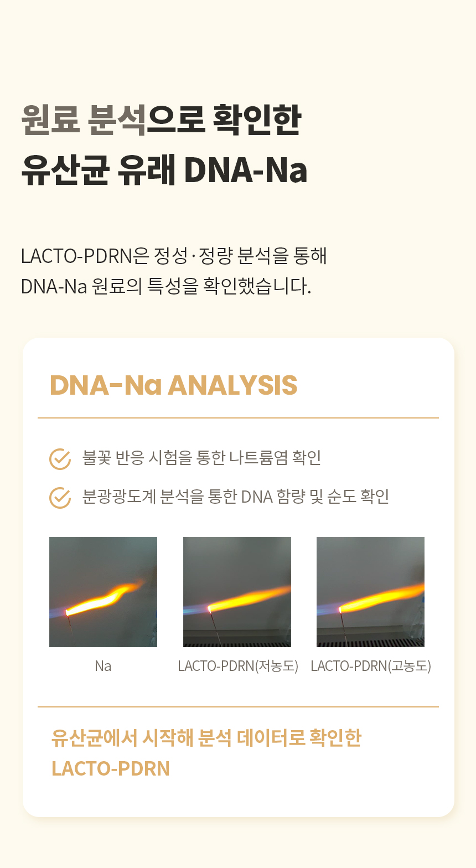The image size is (476, 868).
Task: Click the golden divider under DNA-Na ANALYSIS
Action: point(238,418)
